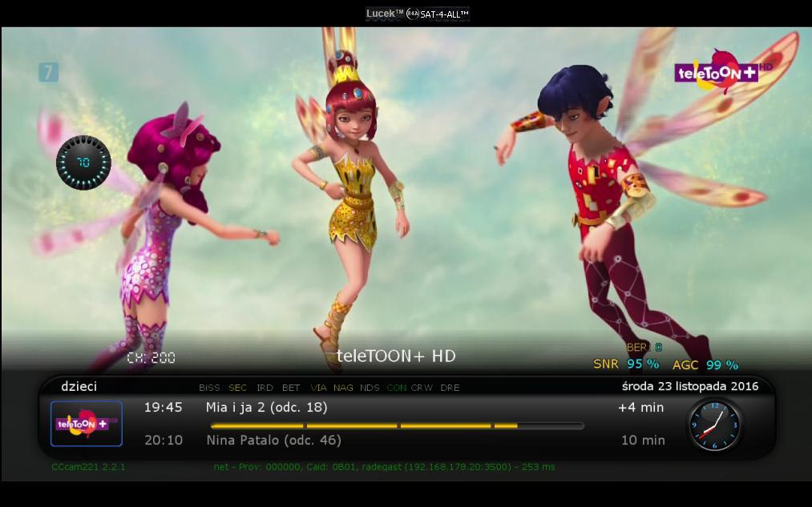The image size is (812, 507).
Task: Click the current programme start time 19:45
Action: (164, 408)
